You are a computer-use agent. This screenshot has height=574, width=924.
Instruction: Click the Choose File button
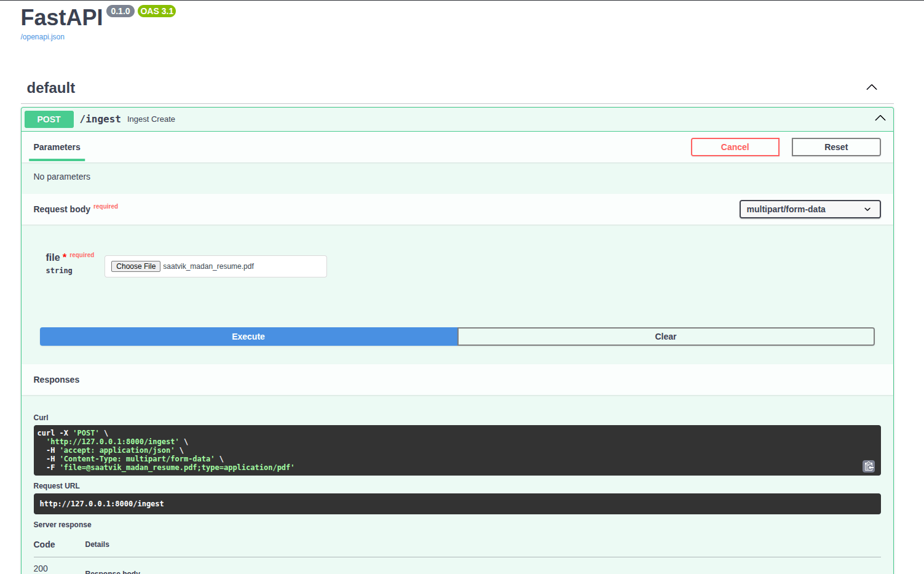click(136, 266)
